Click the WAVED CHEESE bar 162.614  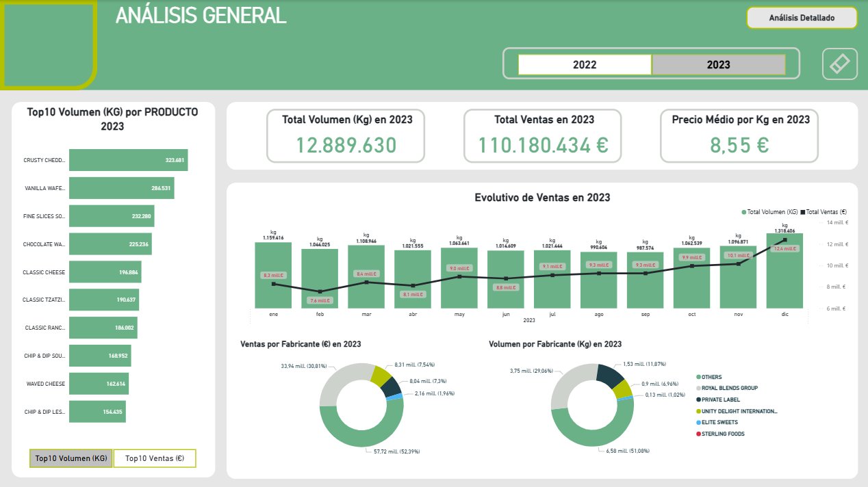(x=99, y=384)
